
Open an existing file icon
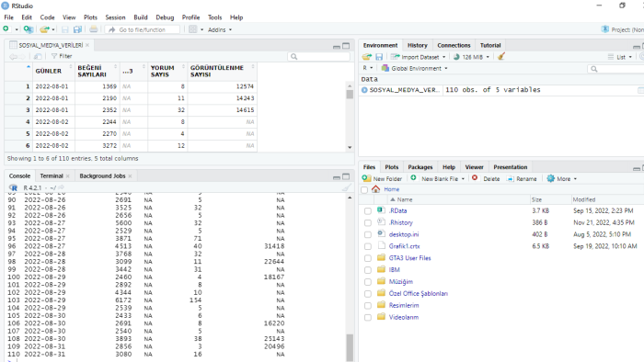(x=44, y=29)
